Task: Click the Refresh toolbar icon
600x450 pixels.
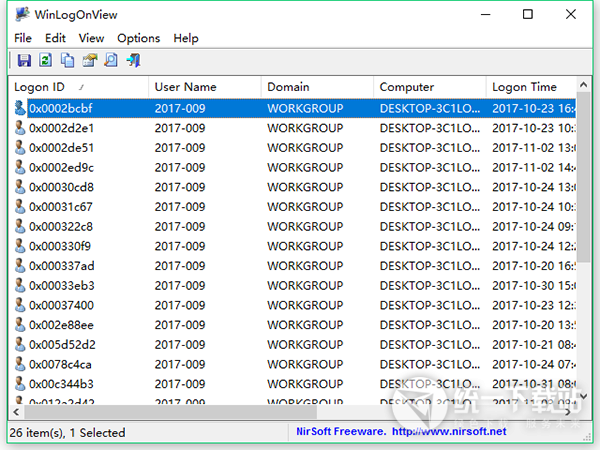Action: click(x=46, y=60)
